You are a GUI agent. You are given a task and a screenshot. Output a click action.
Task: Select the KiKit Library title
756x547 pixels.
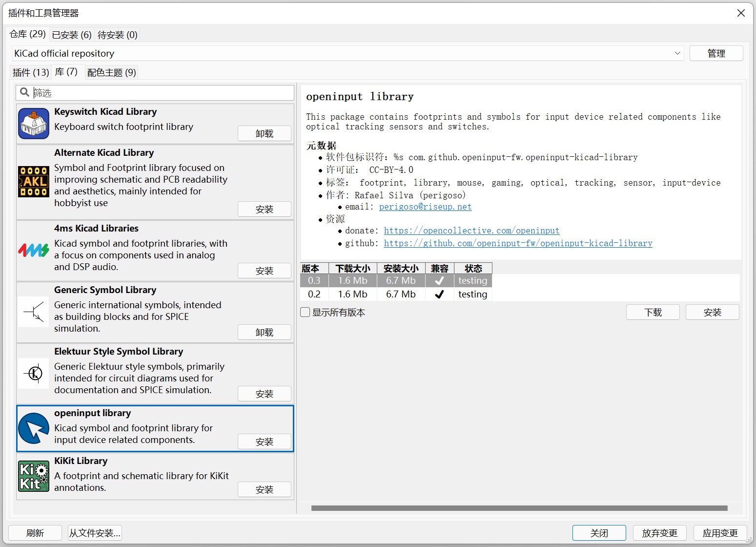[81, 461]
